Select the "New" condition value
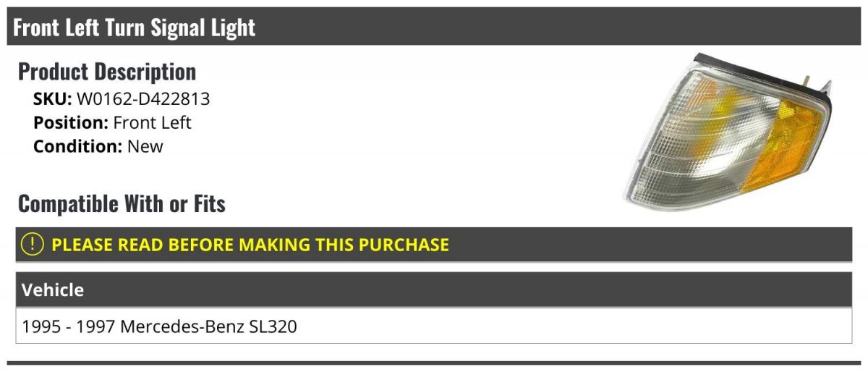 click(x=145, y=146)
